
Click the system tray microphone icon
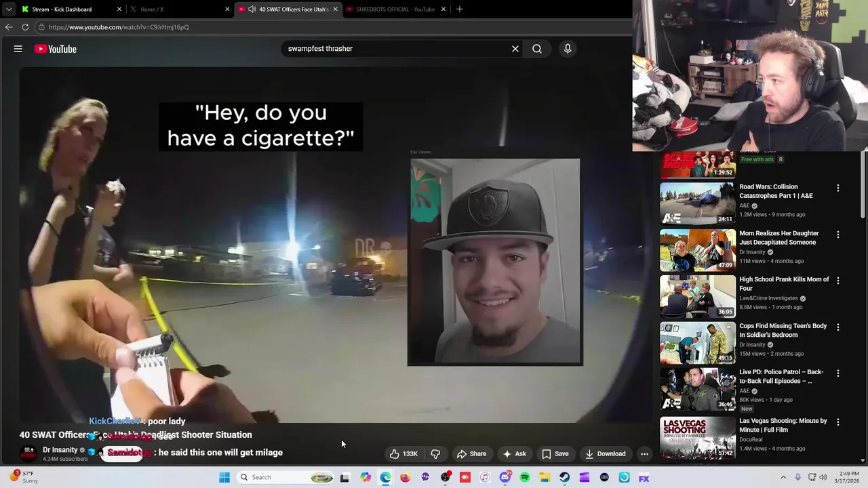coord(798,477)
